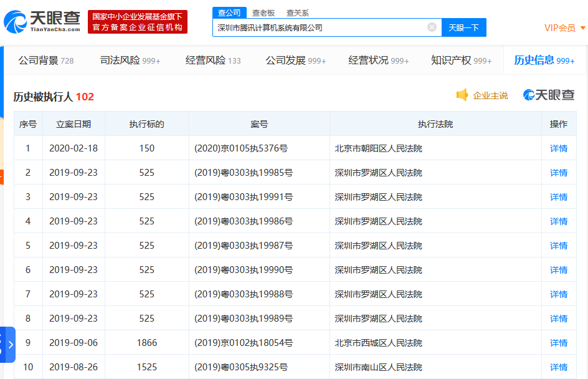Open 详情 for case 粤0303执19991号

point(558,197)
